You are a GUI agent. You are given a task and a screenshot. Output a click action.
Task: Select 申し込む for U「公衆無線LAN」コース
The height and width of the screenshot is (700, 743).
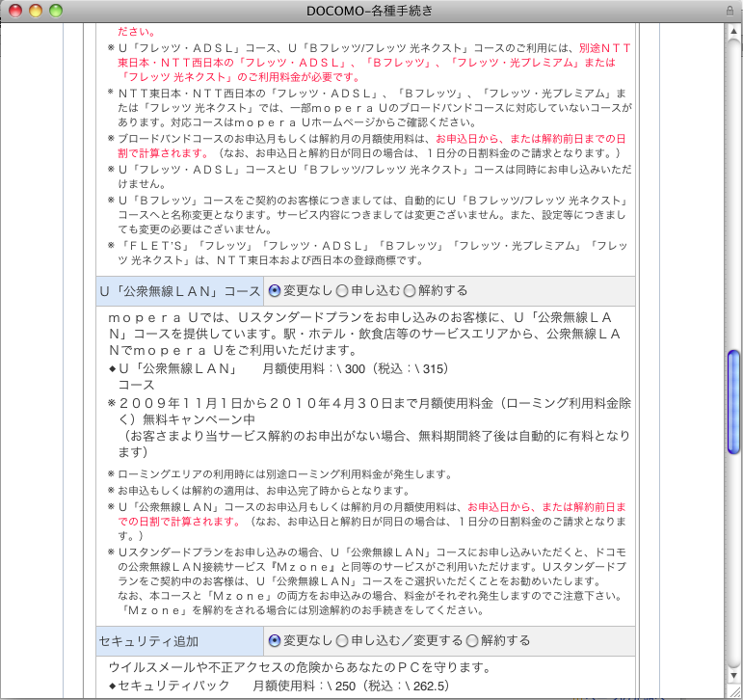pos(342,291)
